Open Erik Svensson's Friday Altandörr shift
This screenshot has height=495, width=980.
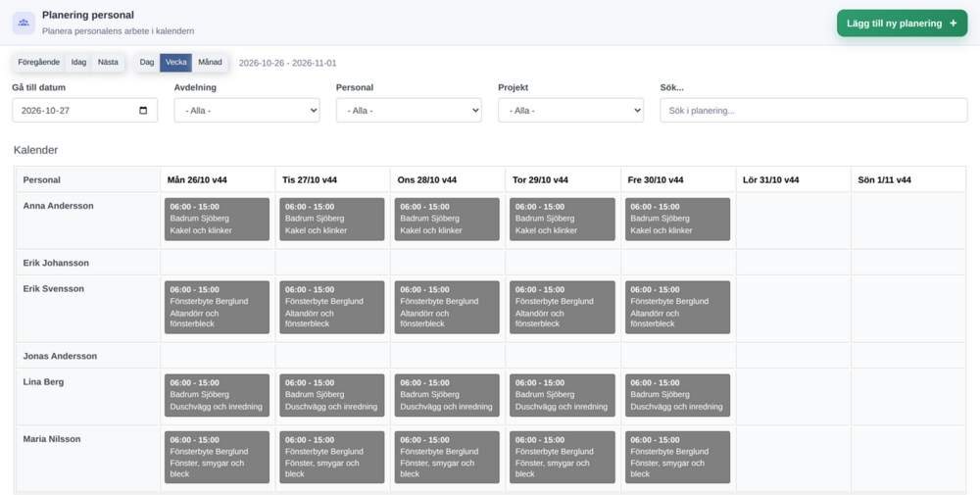coord(677,308)
